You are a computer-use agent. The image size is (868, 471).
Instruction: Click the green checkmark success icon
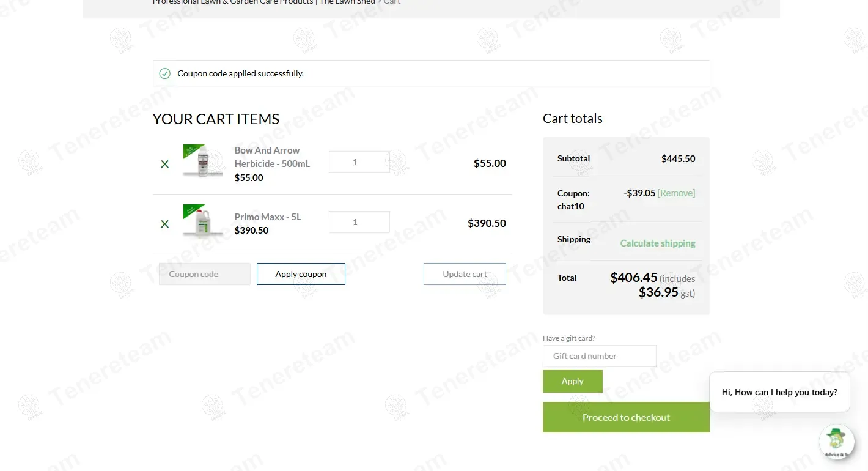pyautogui.click(x=164, y=73)
